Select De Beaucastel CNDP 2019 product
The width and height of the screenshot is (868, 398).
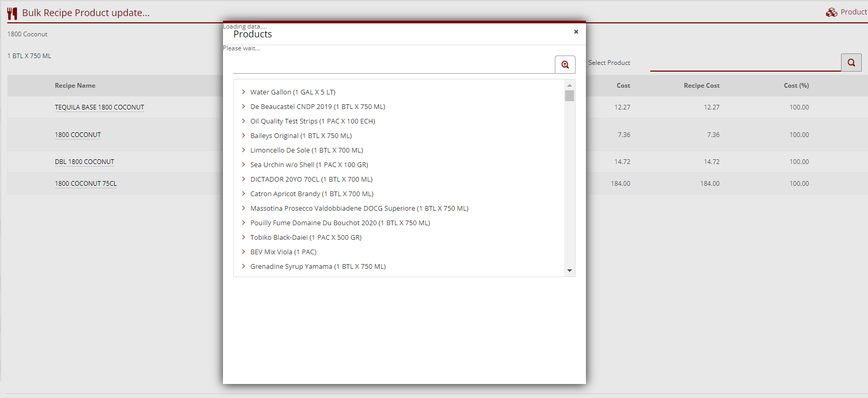tap(317, 106)
